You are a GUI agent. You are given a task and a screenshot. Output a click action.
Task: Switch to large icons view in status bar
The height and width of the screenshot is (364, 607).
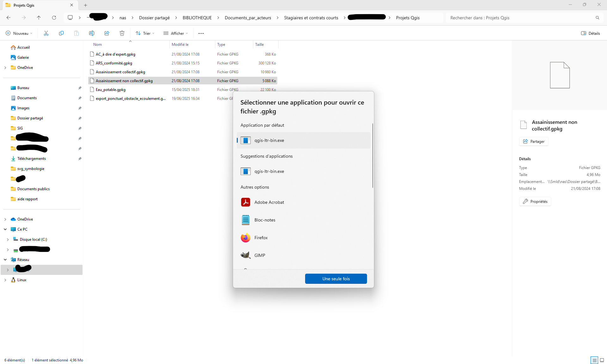tap(602, 360)
